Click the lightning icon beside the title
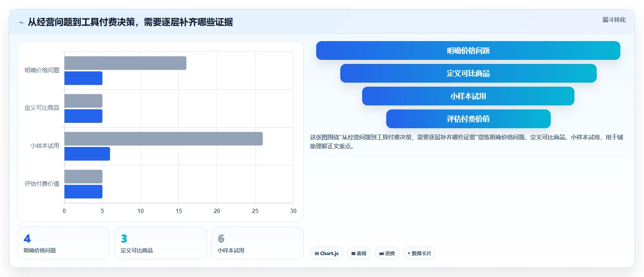The height and width of the screenshot is (277, 644). pos(21,22)
